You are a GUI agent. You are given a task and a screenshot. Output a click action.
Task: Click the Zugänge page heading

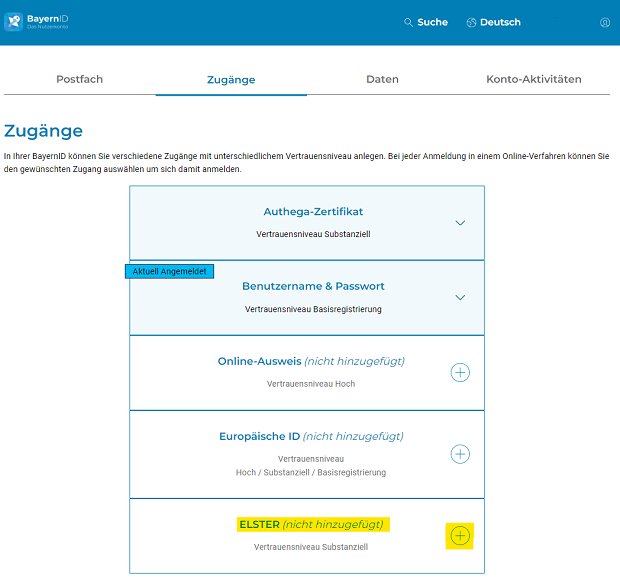pyautogui.click(x=43, y=131)
